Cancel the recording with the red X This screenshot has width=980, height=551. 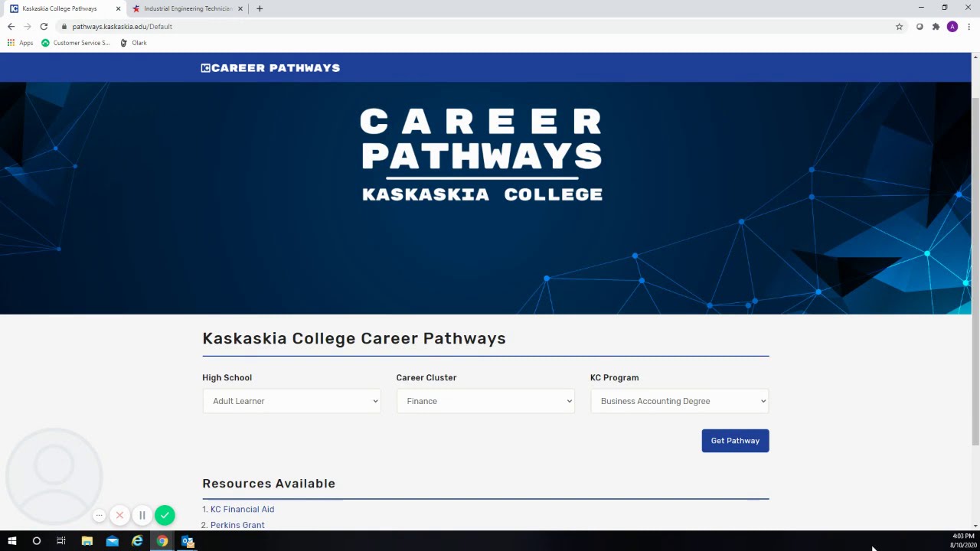[x=119, y=515]
